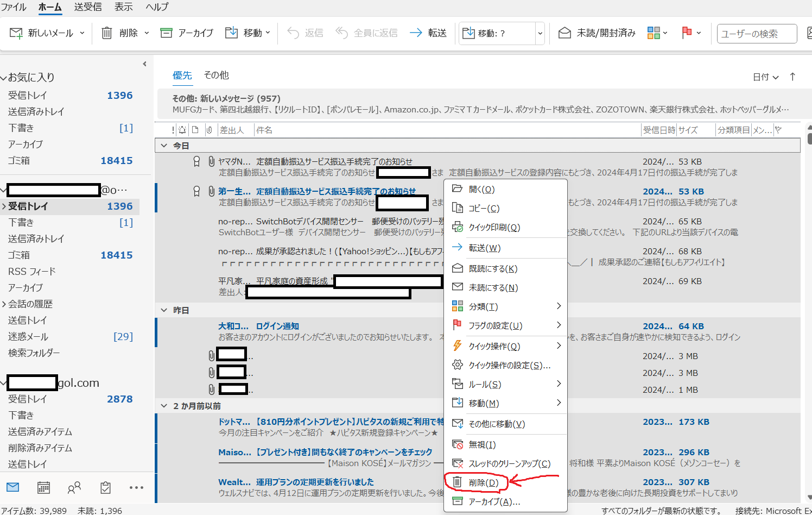
Task: Click the ユーザーの検索 search field
Action: click(x=757, y=33)
